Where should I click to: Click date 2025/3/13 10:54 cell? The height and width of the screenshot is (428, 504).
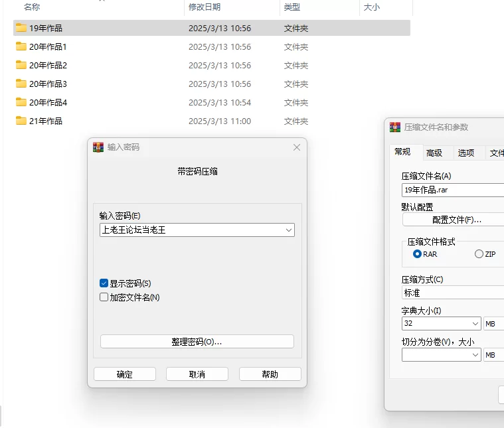tap(220, 102)
